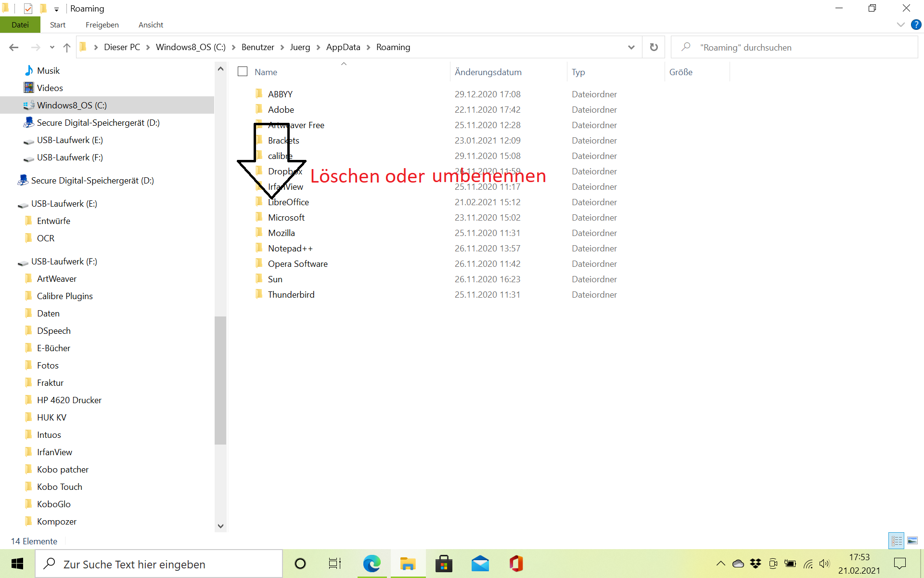Screen dimensions: 924x578
Task: Expand the ribbon with the chevron
Action: pos(900,25)
